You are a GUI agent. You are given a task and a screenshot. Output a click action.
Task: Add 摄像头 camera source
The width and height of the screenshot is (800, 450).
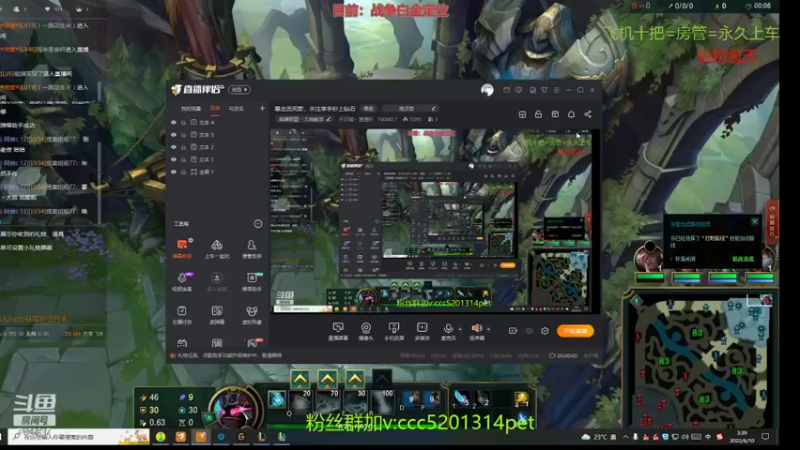click(x=366, y=331)
